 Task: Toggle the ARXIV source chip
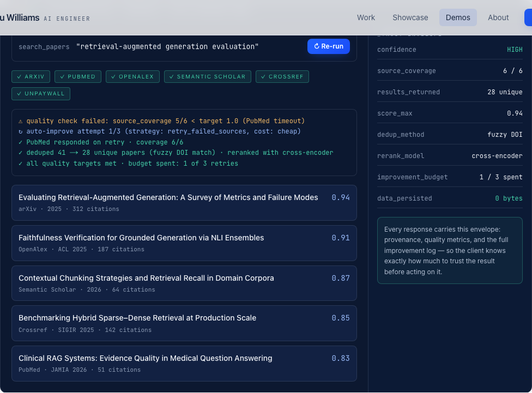(31, 77)
